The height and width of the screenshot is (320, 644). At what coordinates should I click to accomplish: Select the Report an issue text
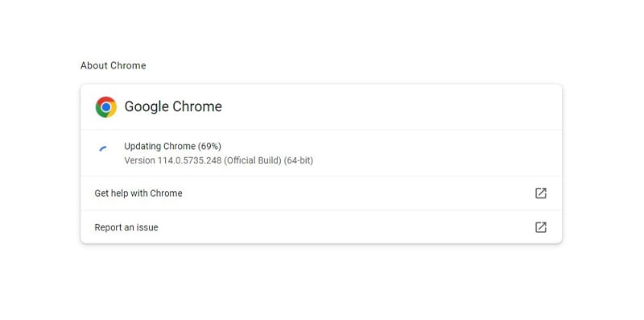tap(126, 227)
